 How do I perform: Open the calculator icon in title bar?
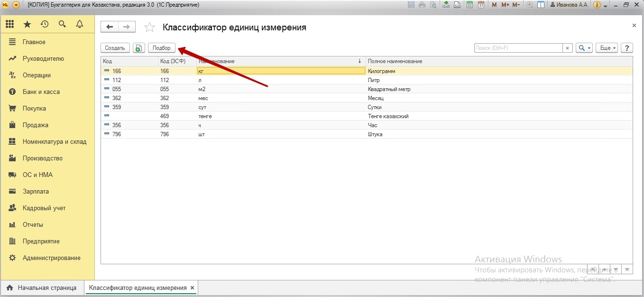469,5
